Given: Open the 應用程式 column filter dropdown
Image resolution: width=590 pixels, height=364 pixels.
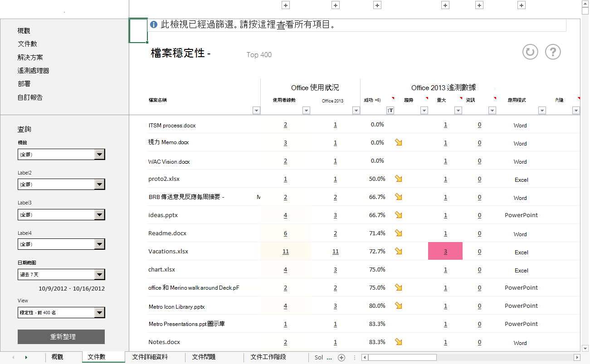Looking at the screenshot, I should (542, 110).
